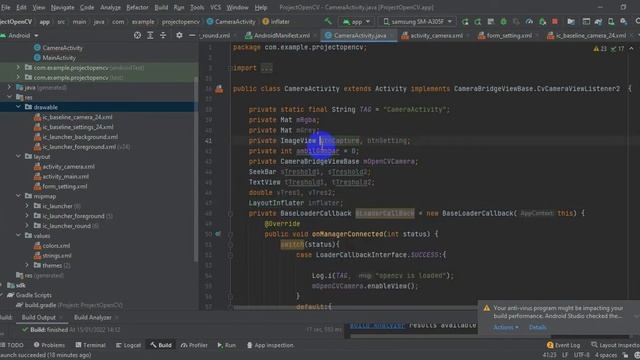Screen dimensions: 640x360
Task: Open the File menu
Action: pyautogui.click(x=6, y=7)
